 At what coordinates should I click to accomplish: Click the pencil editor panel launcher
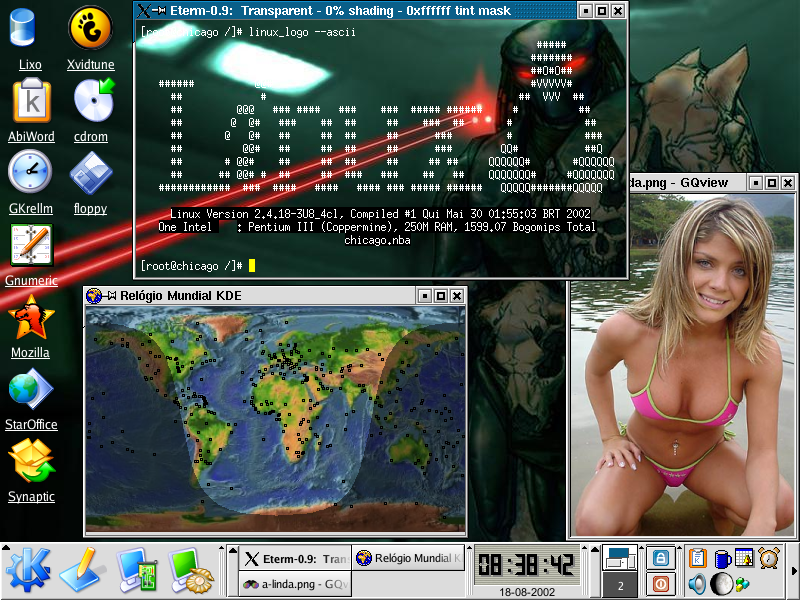coord(83,569)
